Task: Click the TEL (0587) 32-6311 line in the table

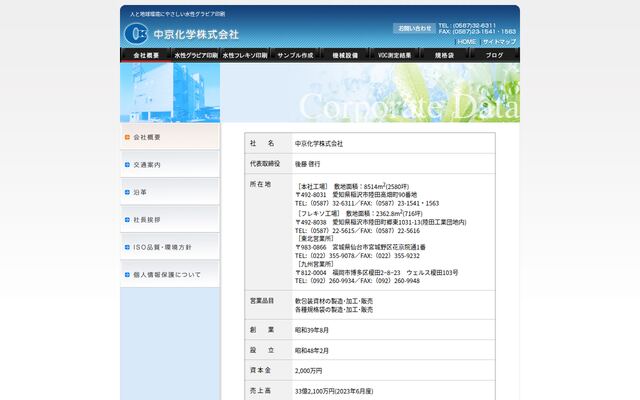Action: tap(367, 203)
